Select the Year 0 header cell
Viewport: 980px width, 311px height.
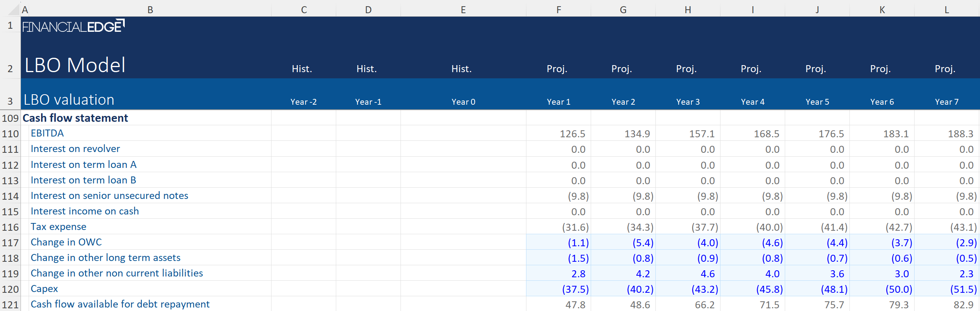pos(463,102)
